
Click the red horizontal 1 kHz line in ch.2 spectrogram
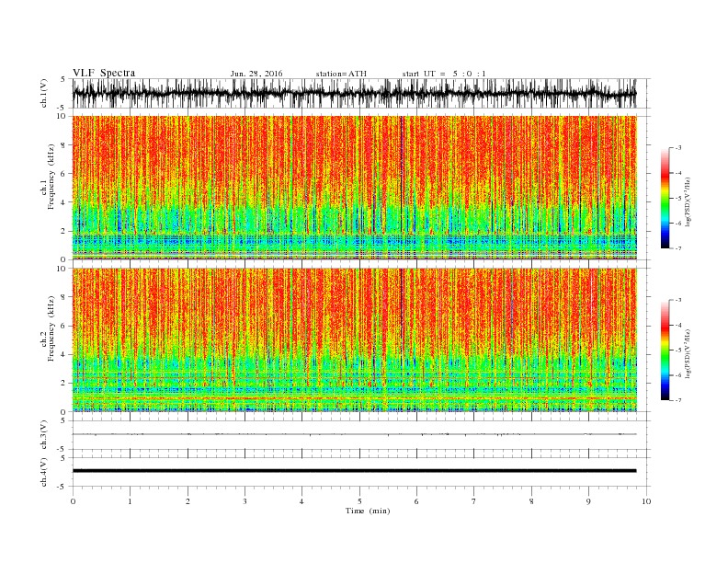(355, 397)
